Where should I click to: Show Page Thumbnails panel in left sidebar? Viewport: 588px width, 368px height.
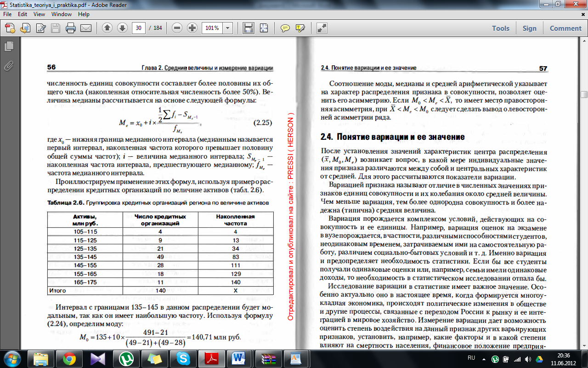tap(8, 46)
